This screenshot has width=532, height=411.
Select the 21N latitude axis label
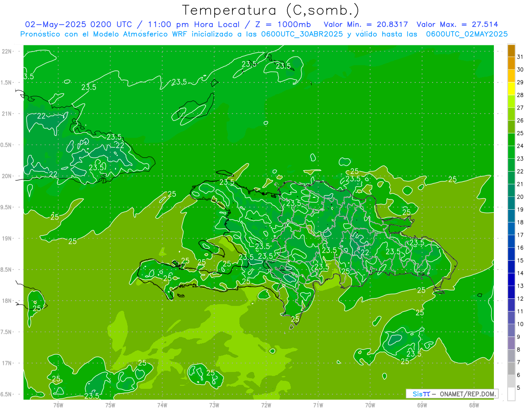tap(7, 114)
